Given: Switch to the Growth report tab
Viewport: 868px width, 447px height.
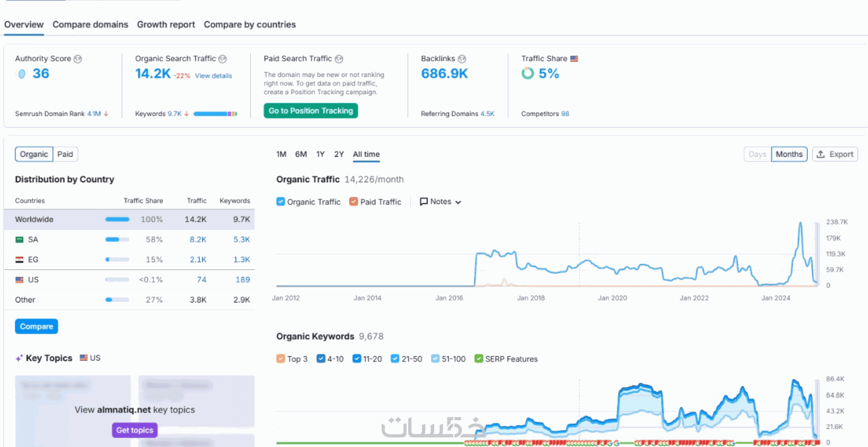Looking at the screenshot, I should pos(166,24).
